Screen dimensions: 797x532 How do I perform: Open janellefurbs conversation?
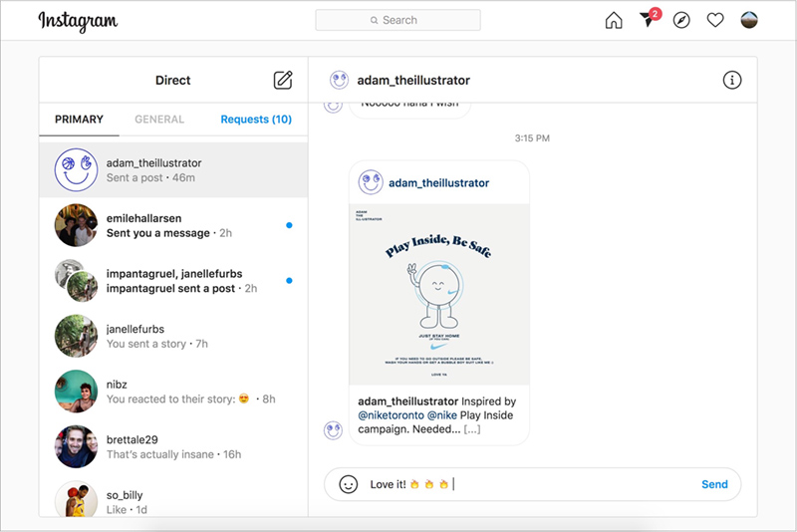(173, 336)
